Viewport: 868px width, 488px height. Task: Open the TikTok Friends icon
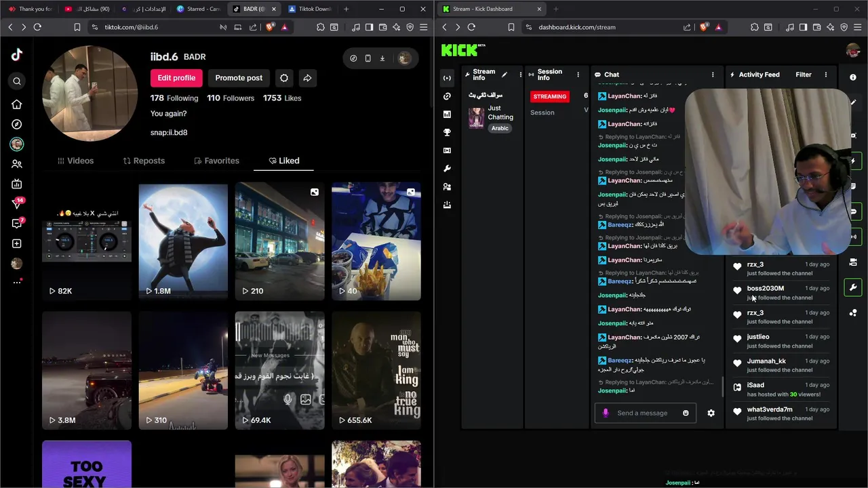tap(17, 164)
